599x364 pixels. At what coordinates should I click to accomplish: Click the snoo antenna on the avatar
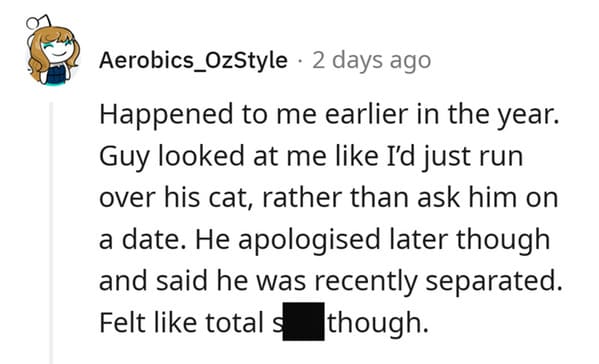pos(37,22)
